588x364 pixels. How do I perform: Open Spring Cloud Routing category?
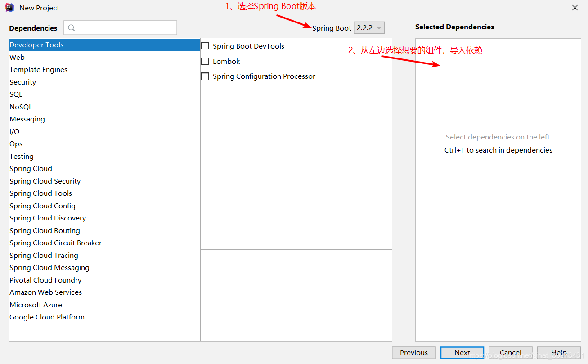click(105, 230)
